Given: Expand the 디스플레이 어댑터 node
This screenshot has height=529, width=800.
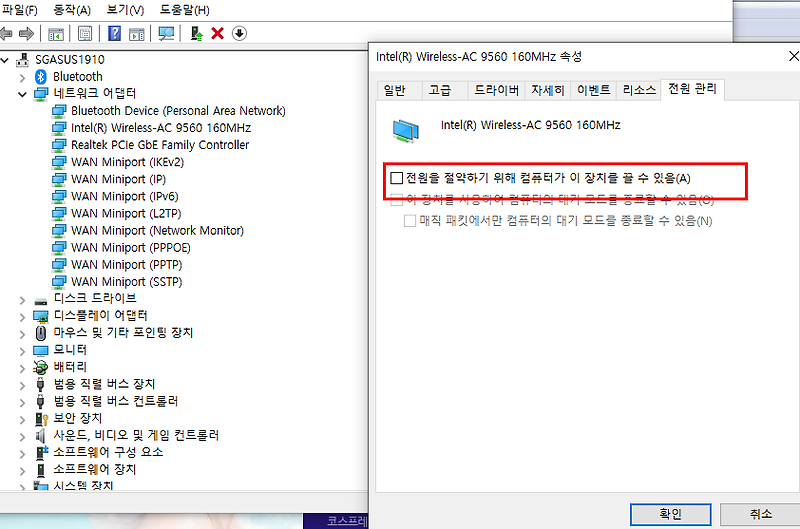Looking at the screenshot, I should (x=22, y=317).
